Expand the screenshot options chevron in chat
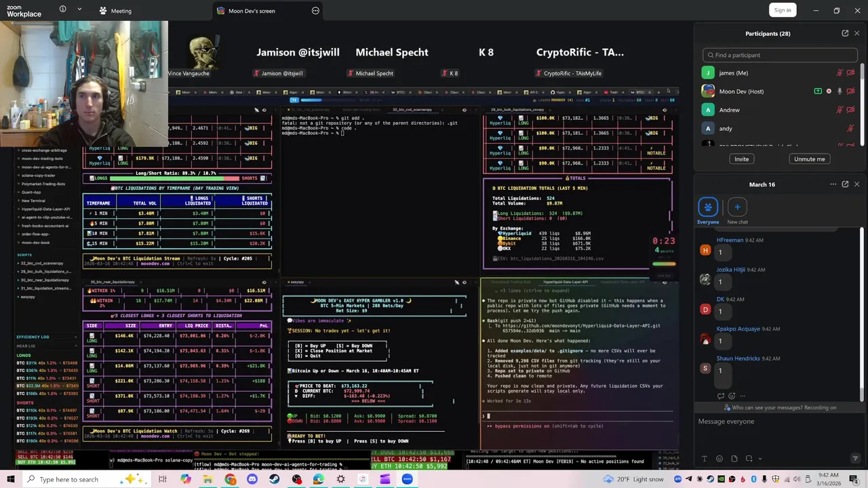 (759, 459)
